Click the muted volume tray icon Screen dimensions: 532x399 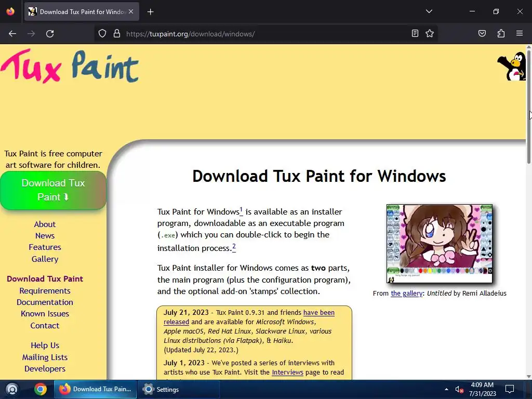[459, 390]
